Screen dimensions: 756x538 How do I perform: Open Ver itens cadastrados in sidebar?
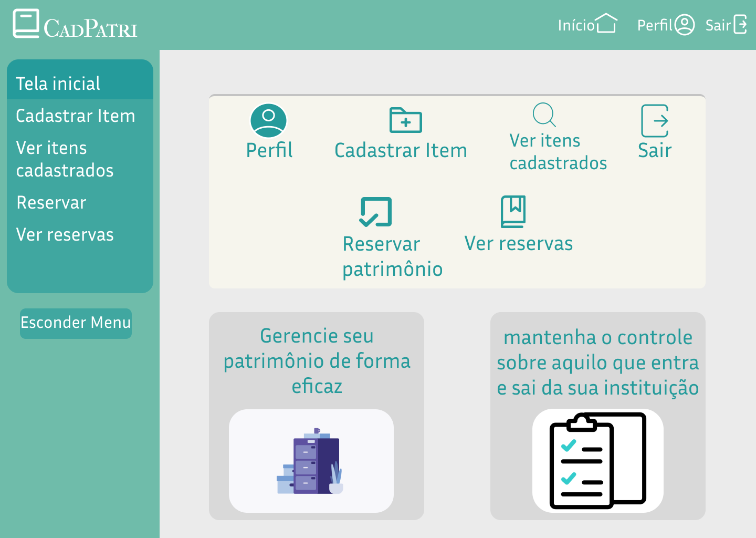click(65, 159)
